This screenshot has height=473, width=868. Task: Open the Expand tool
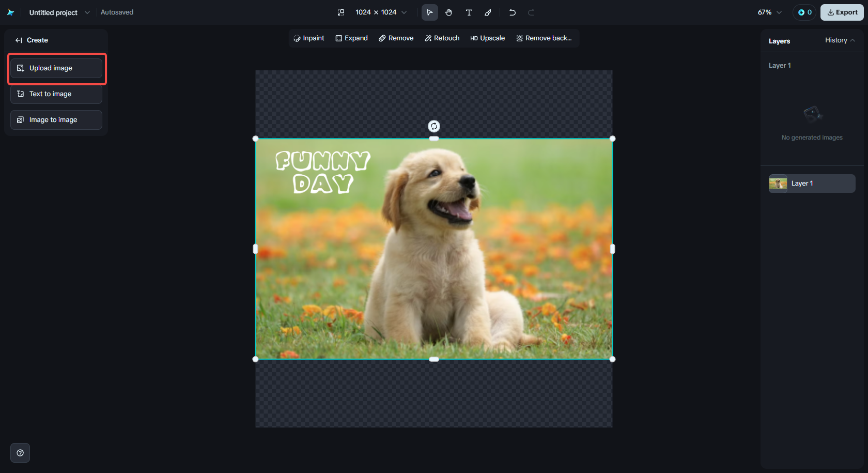pos(352,38)
